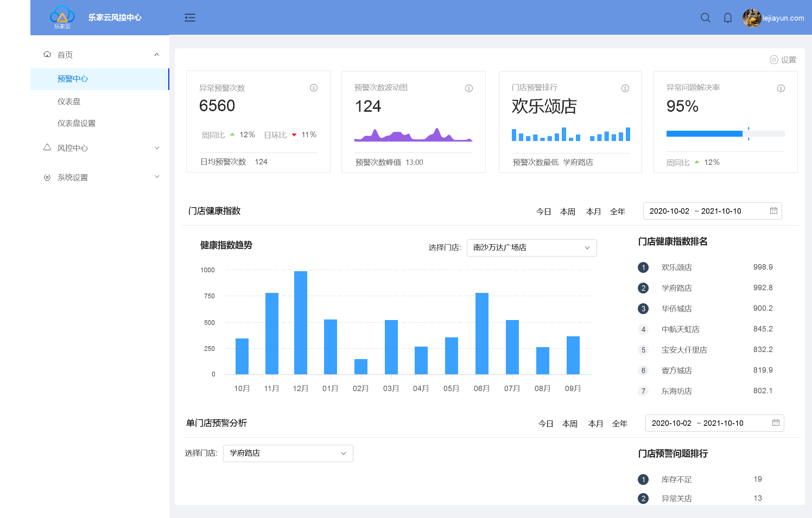Expand the 系统设置 menu chevron
Image resolution: width=812 pixels, height=518 pixels.
157,177
